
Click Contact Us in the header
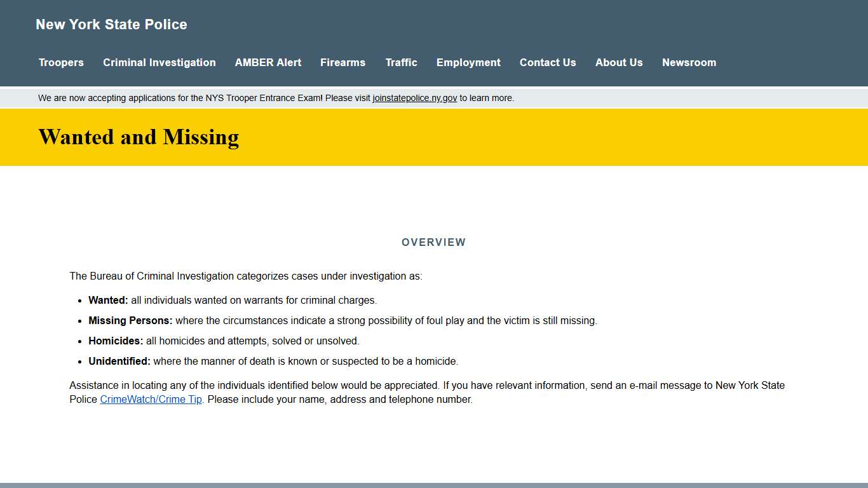pyautogui.click(x=548, y=62)
